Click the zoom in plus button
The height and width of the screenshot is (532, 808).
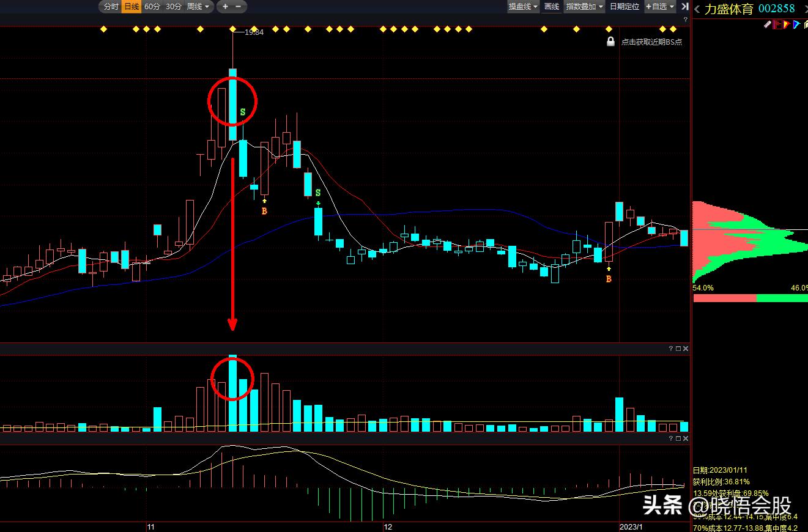click(225, 7)
